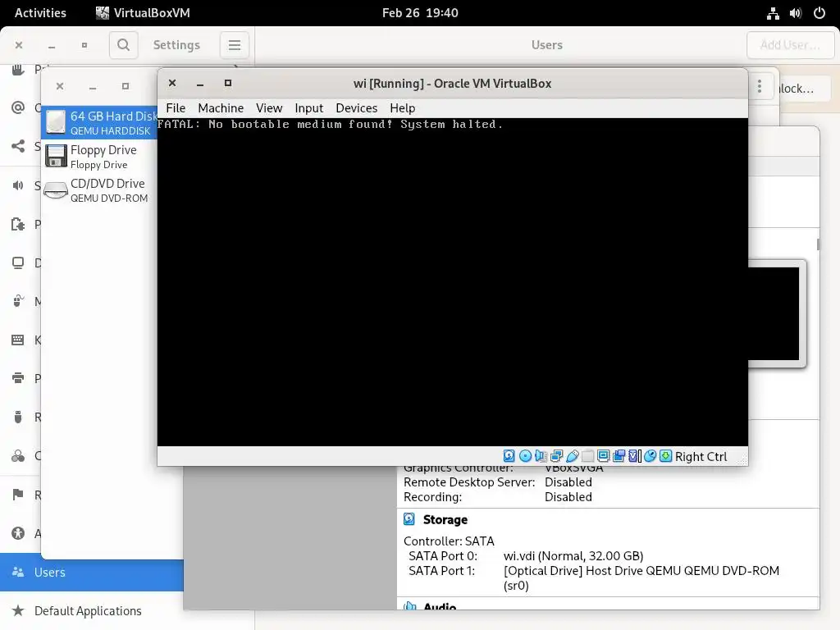This screenshot has width=840, height=630.
Task: Click the network status icon in top bar
Action: (x=773, y=13)
